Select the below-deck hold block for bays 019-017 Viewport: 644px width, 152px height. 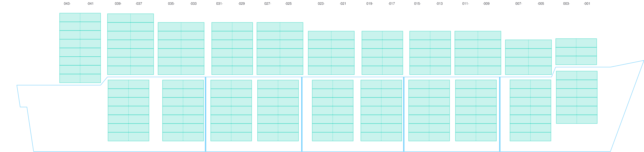point(381,110)
